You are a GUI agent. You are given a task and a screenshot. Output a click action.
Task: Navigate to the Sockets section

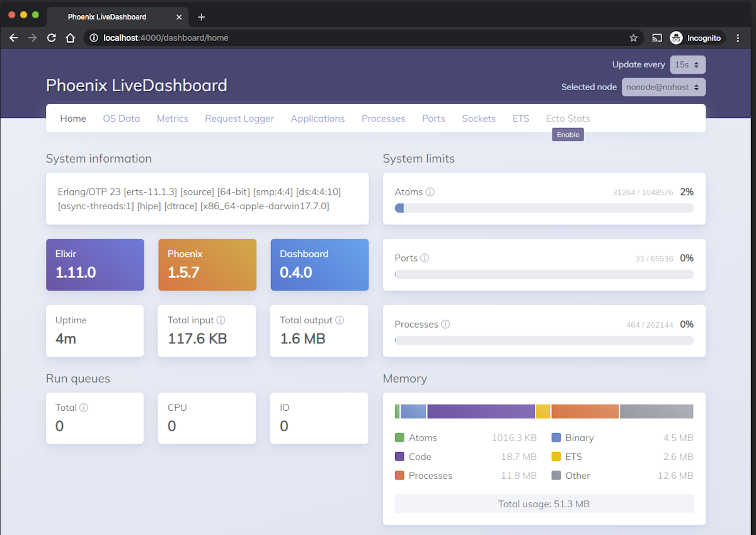click(478, 118)
